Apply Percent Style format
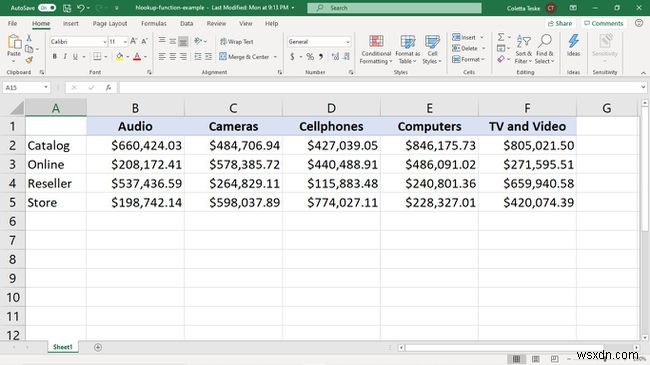This screenshot has height=365, width=650. pyautogui.click(x=310, y=56)
